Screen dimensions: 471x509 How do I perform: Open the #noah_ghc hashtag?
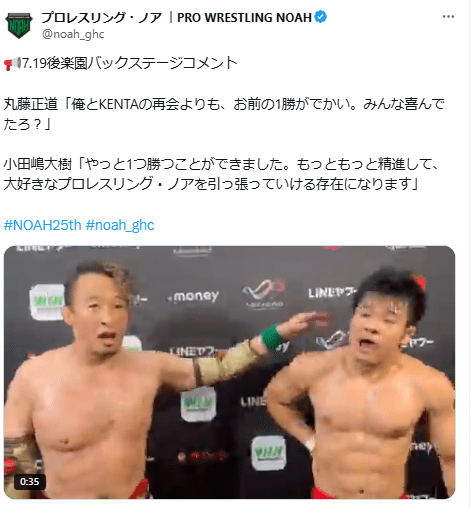(x=120, y=225)
